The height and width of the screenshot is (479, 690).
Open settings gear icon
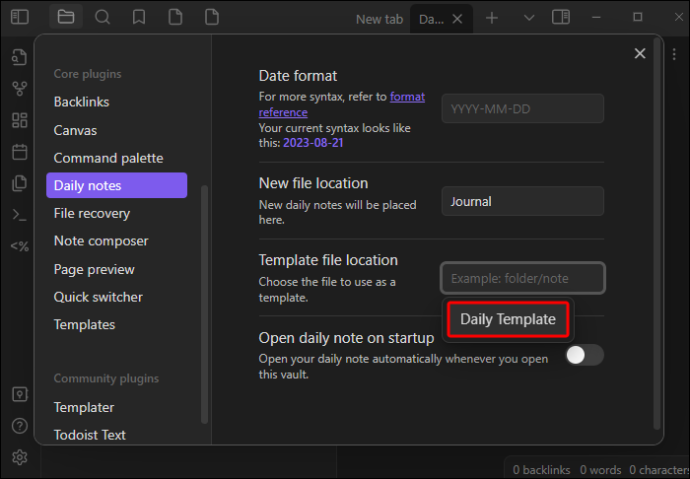pos(19,457)
